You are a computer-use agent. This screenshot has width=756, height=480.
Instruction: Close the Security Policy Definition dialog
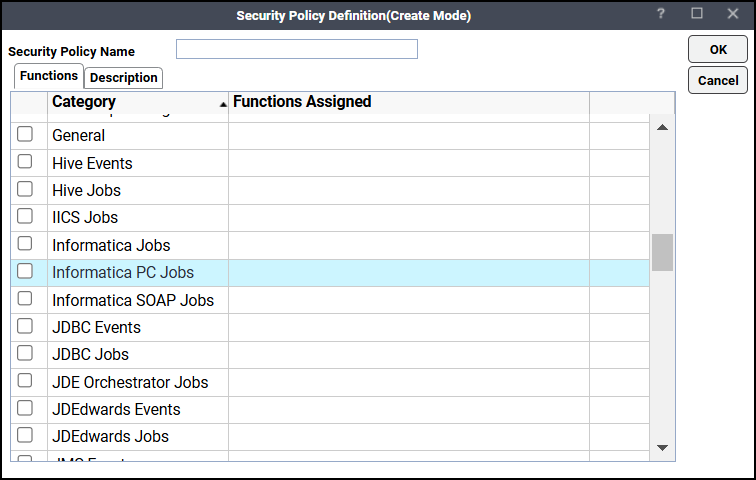click(x=733, y=13)
